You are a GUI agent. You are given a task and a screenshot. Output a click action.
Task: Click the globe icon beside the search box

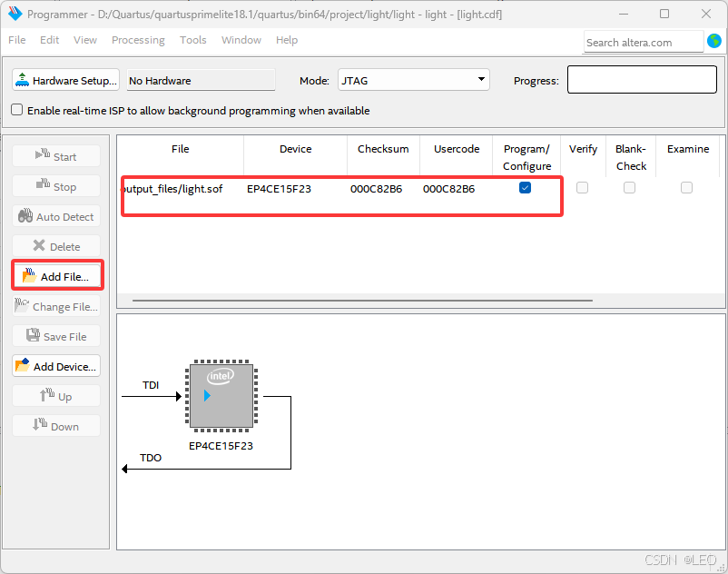(x=714, y=42)
